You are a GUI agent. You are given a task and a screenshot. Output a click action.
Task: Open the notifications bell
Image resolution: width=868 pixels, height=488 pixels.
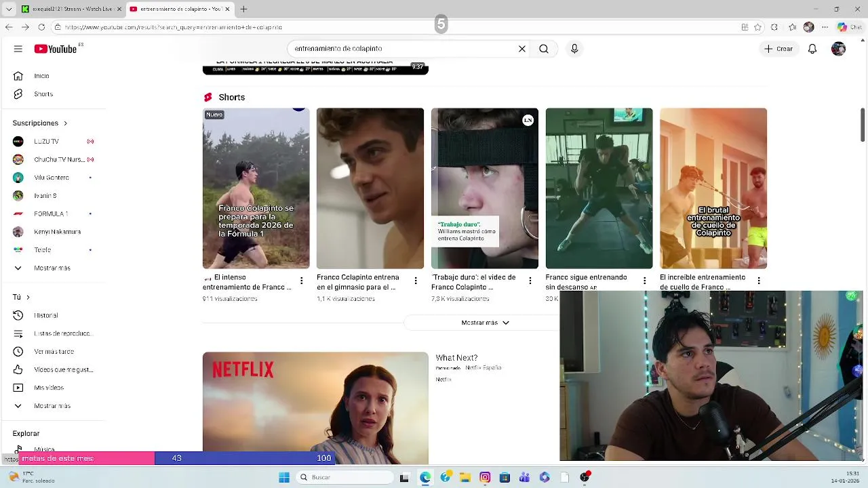click(x=812, y=49)
